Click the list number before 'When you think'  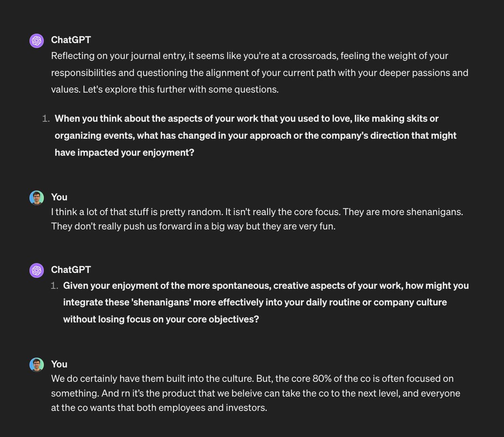pyautogui.click(x=46, y=119)
